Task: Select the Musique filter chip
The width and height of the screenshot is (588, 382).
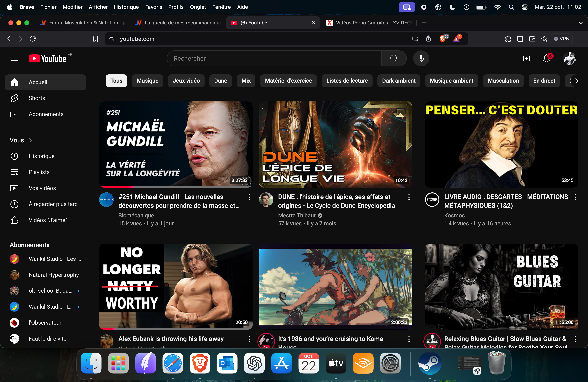Action: 147,81
